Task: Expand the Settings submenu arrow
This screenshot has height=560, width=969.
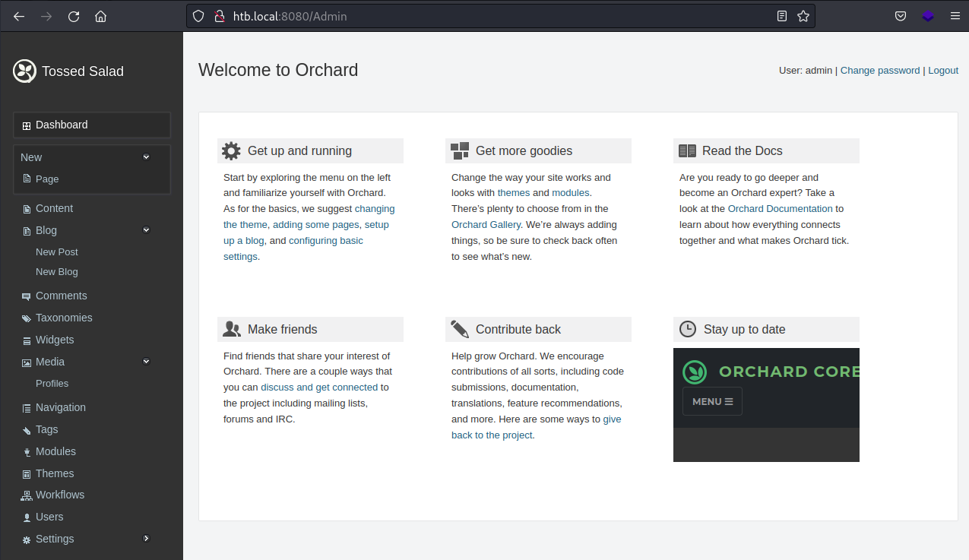Action: coord(147,539)
